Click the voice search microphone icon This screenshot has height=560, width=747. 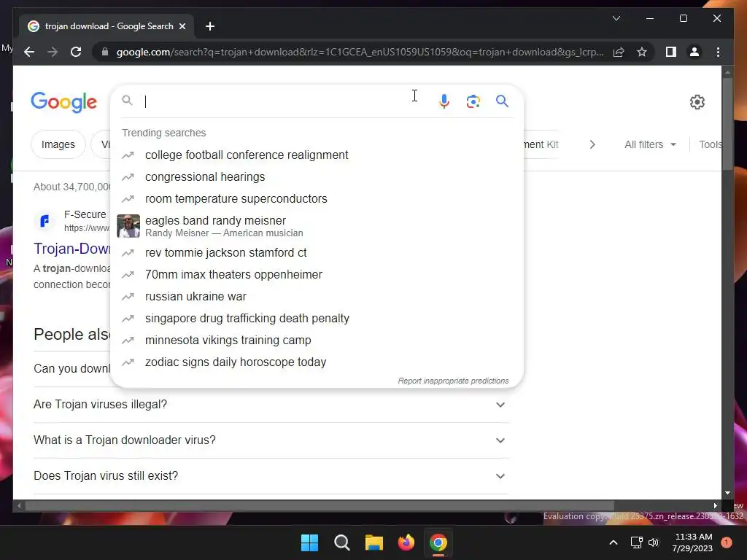click(x=444, y=101)
